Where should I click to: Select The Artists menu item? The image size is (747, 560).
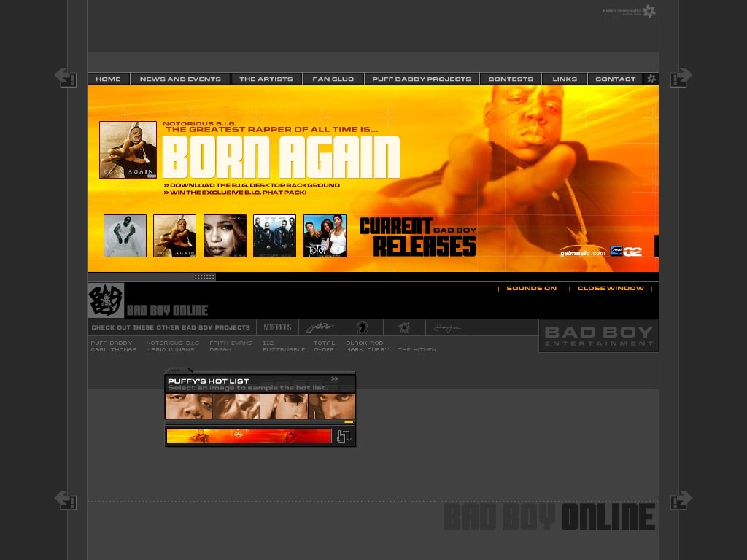(266, 79)
